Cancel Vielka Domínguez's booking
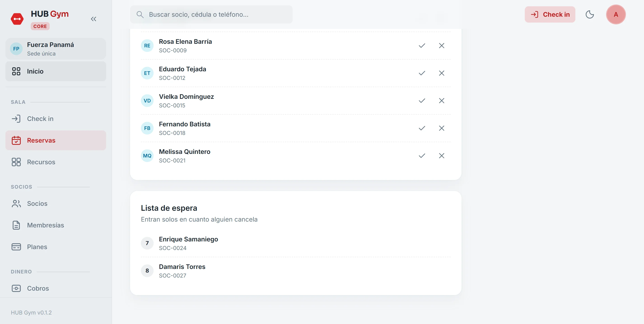This screenshot has width=644, height=324. (x=442, y=101)
